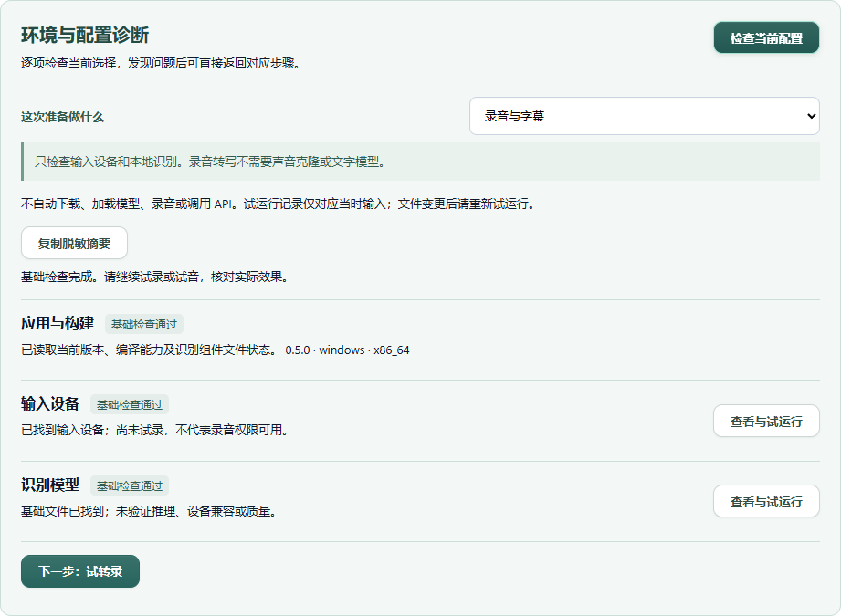Click description 已找到输入设备；尚未试录
This screenshot has height=616, width=841.
pos(155,430)
